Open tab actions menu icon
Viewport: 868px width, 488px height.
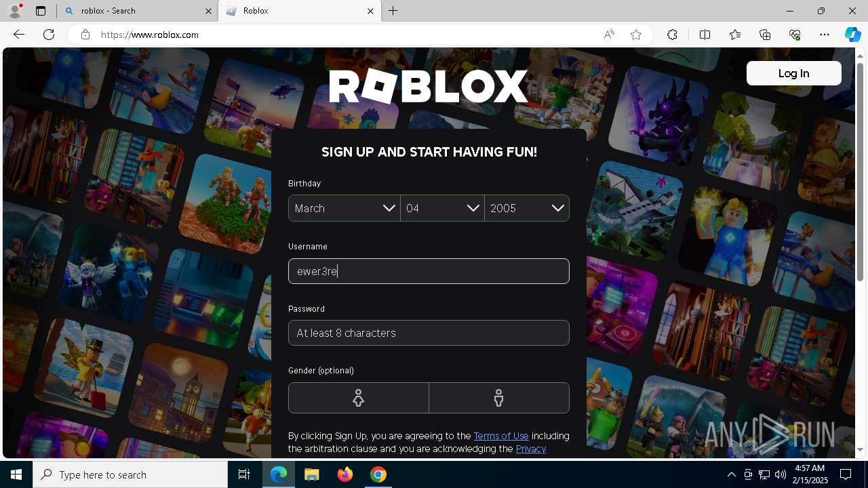pos(41,11)
